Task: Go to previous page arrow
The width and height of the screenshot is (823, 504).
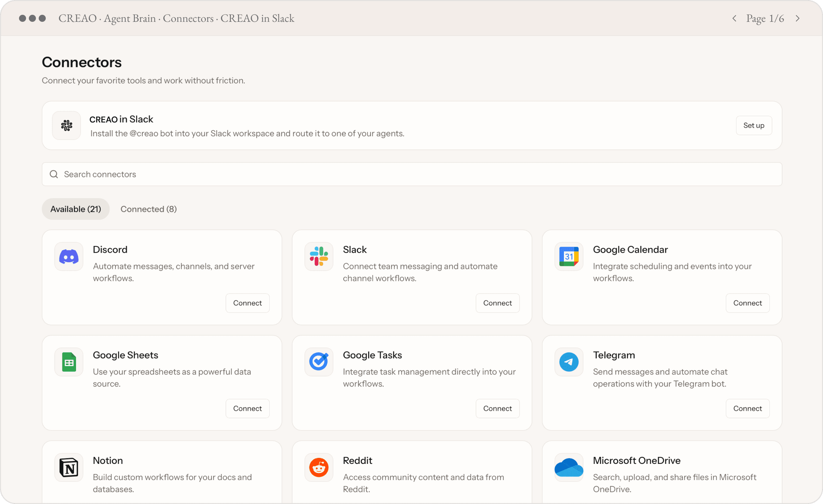Action: [x=734, y=18]
